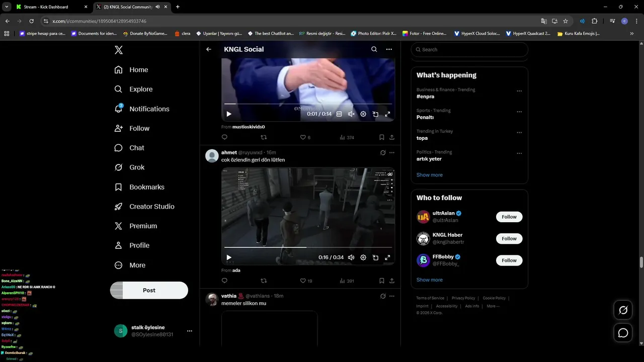Expand the More menu in sidebar
644x362 pixels.
pyautogui.click(x=130, y=265)
